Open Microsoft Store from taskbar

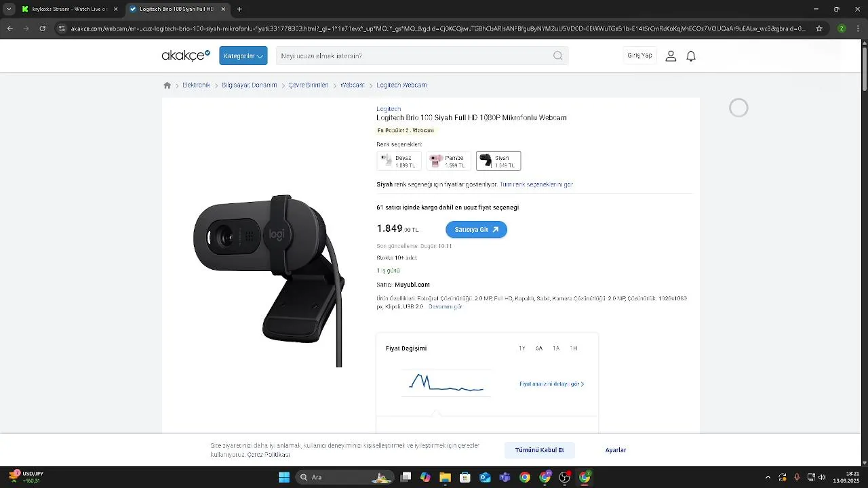click(x=465, y=477)
